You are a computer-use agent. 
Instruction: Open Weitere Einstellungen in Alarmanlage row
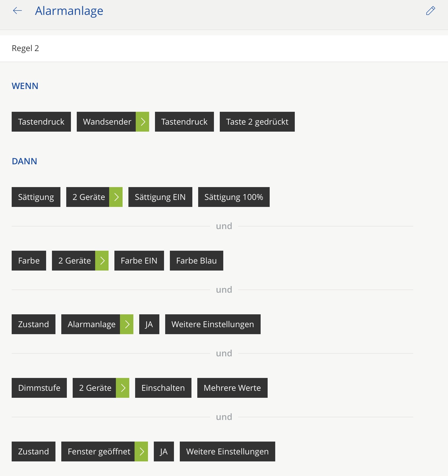pyautogui.click(x=213, y=324)
